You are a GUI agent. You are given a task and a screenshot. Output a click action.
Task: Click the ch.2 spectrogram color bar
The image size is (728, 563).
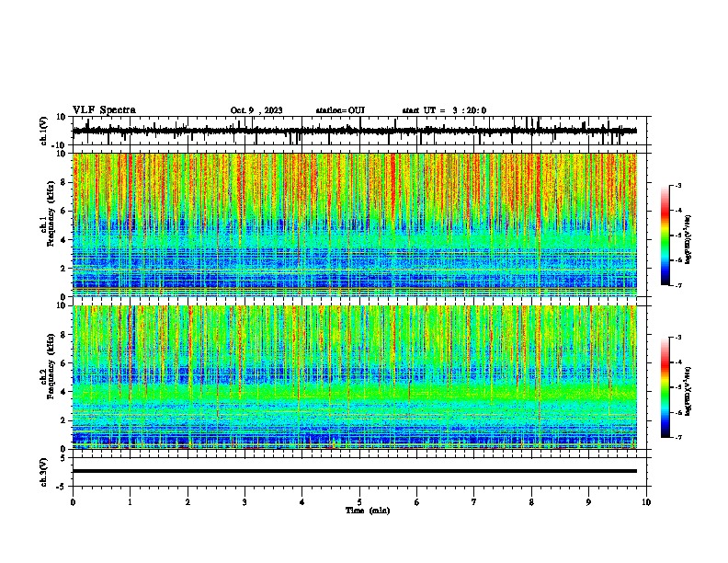(x=665, y=387)
